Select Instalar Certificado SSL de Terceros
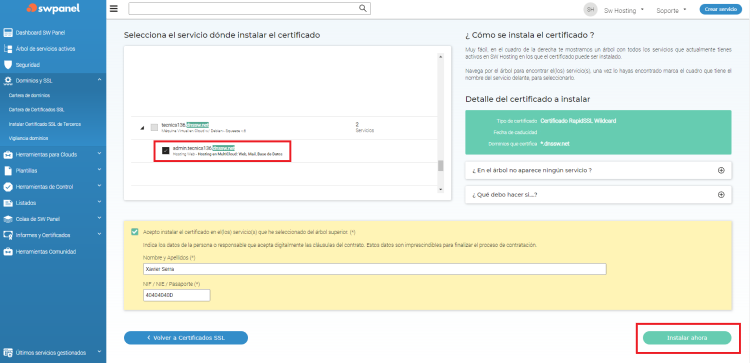The image size is (750, 363). click(x=45, y=124)
